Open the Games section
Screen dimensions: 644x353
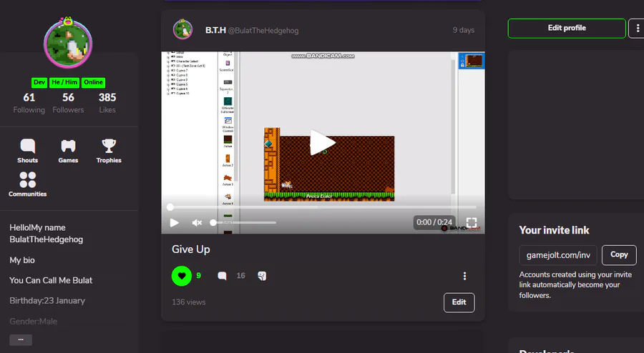[68, 151]
